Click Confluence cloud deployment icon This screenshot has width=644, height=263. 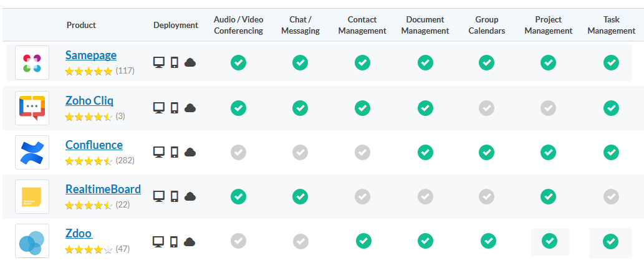(190, 152)
